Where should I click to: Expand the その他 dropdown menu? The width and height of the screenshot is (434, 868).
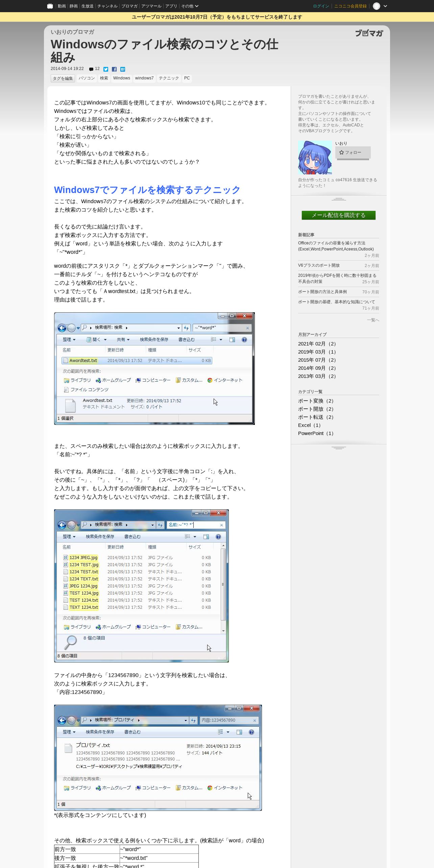point(190,6)
